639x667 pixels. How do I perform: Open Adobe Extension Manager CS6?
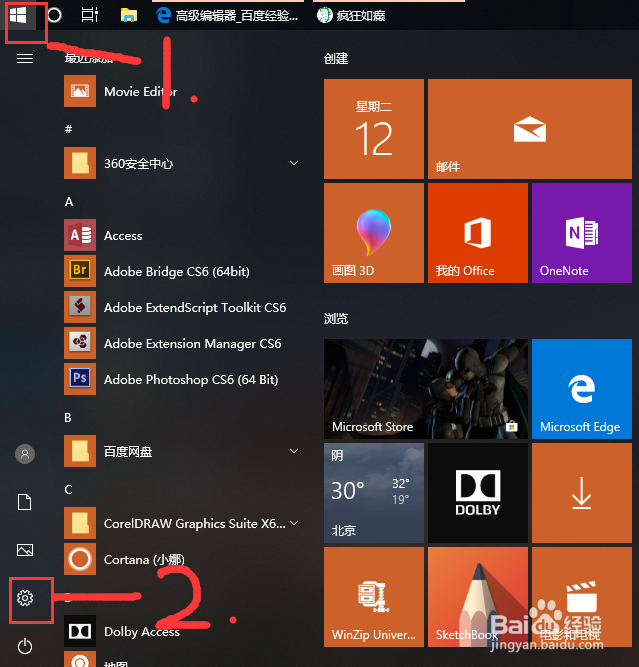click(183, 343)
